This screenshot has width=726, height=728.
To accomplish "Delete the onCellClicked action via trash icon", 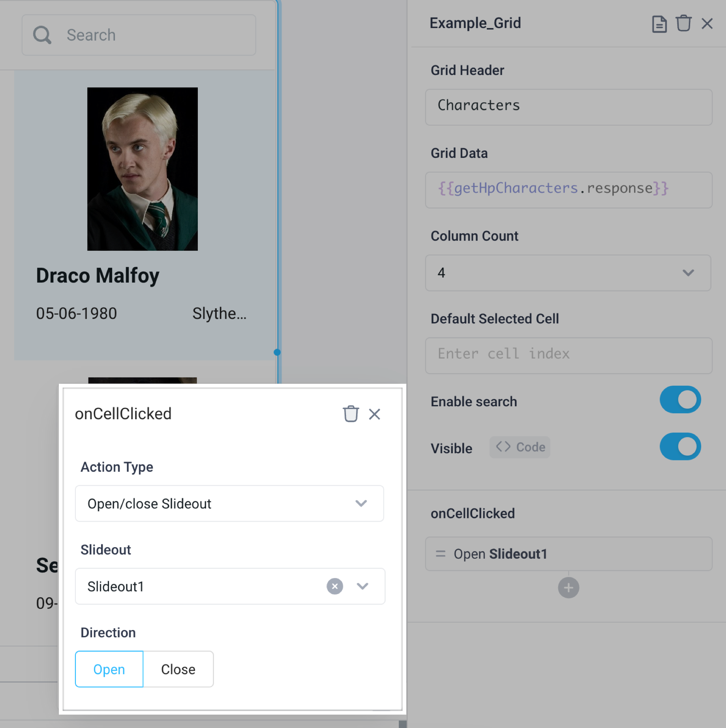I will pos(351,414).
